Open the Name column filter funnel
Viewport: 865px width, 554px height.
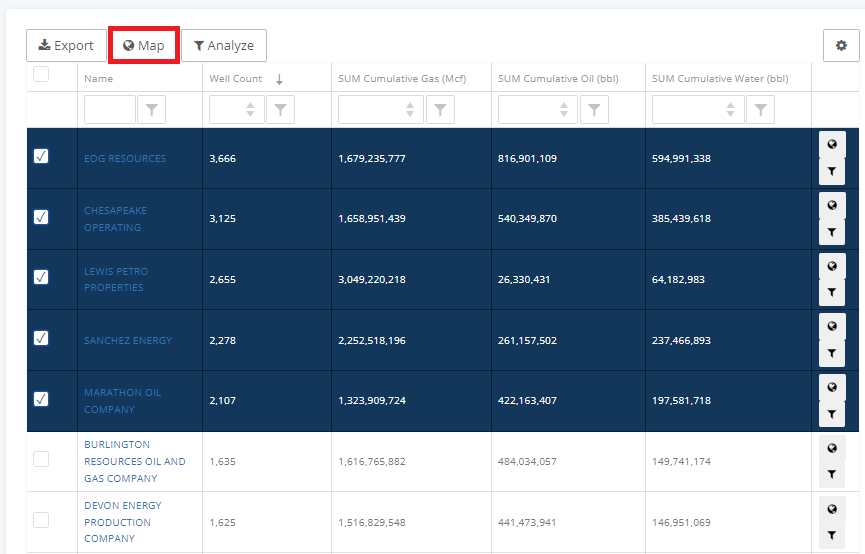tap(152, 109)
